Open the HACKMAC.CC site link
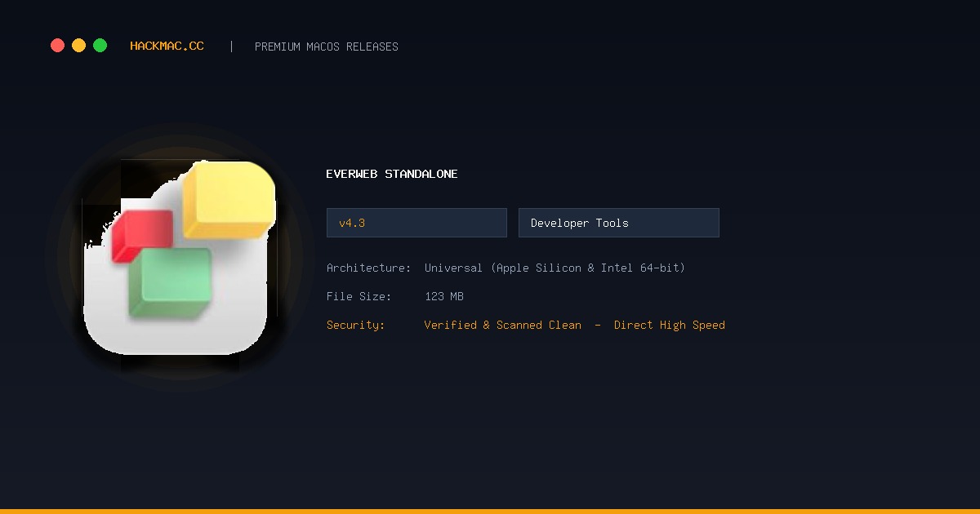Screen dimensions: 980x514 pos(167,47)
